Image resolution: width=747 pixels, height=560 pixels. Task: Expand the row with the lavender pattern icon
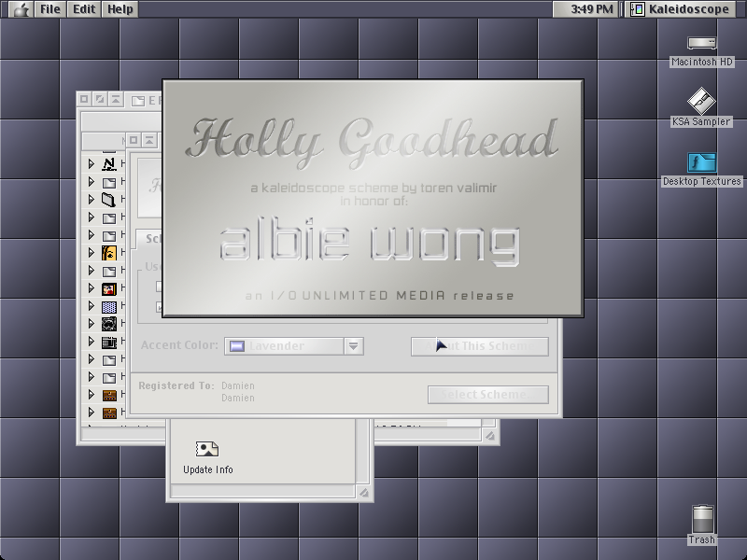(x=91, y=306)
